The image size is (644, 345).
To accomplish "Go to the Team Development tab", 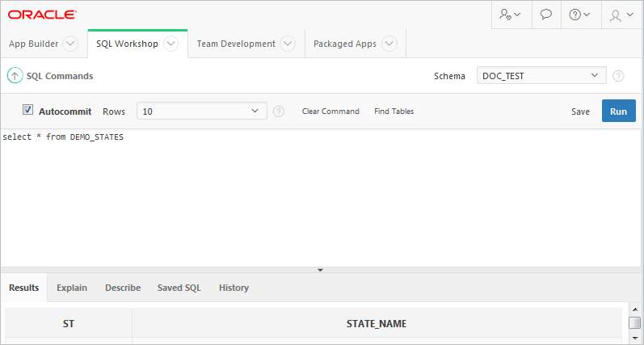I will [x=236, y=44].
